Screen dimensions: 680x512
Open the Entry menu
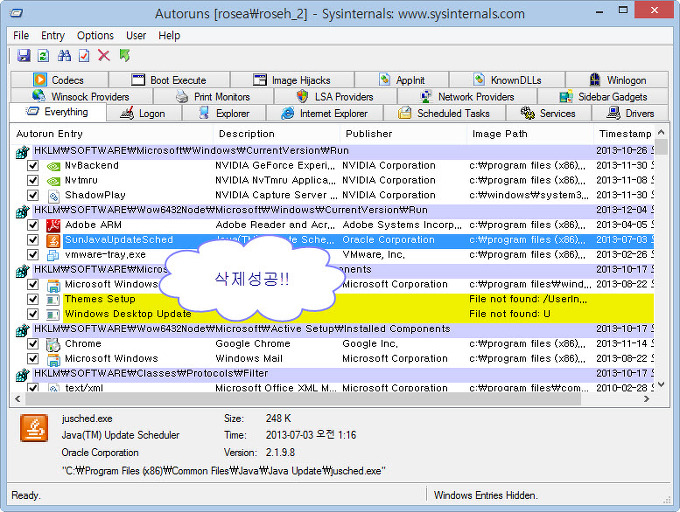click(53, 35)
